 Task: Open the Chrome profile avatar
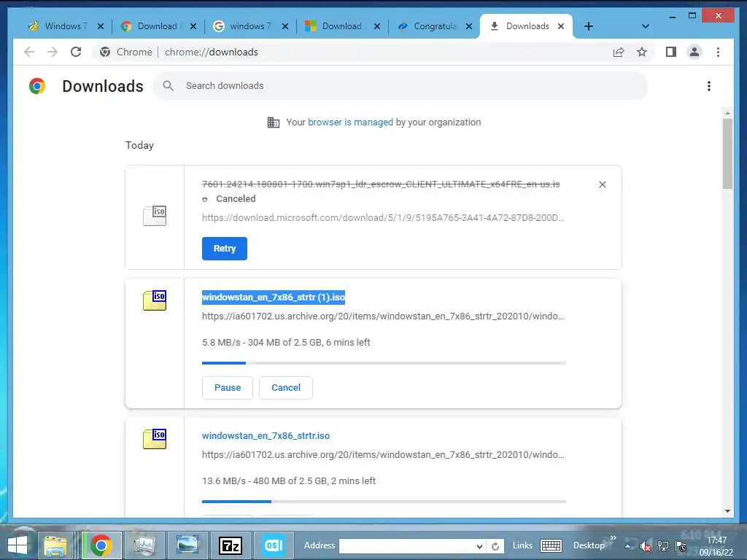pyautogui.click(x=694, y=52)
